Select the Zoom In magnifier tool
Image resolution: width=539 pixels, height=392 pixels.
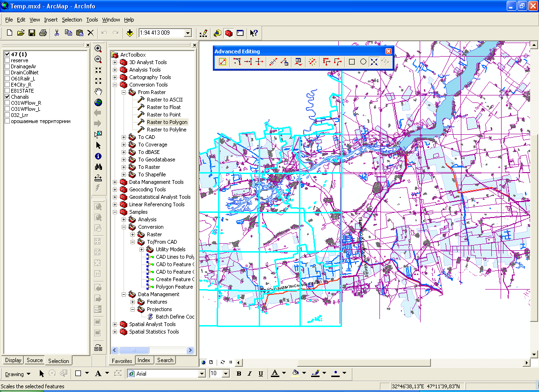coord(98,49)
